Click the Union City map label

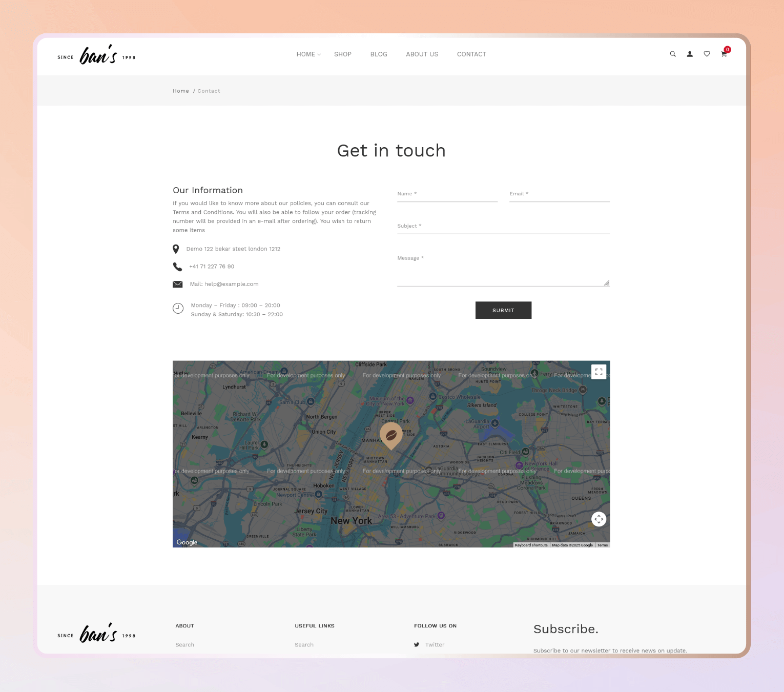[x=324, y=432]
